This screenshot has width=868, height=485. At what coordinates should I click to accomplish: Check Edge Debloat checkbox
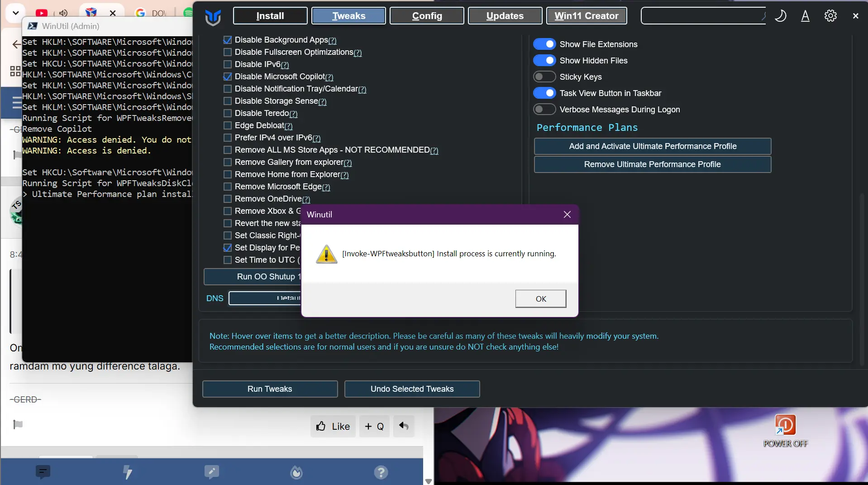coord(228,125)
